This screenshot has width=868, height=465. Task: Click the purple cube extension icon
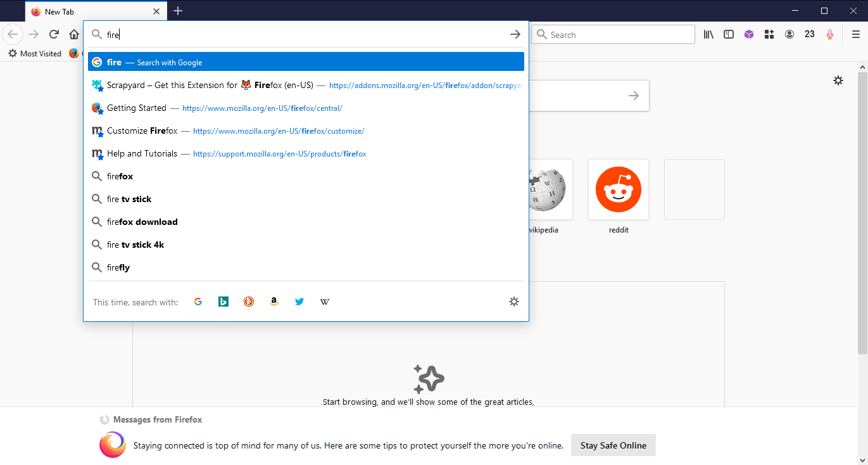click(749, 34)
